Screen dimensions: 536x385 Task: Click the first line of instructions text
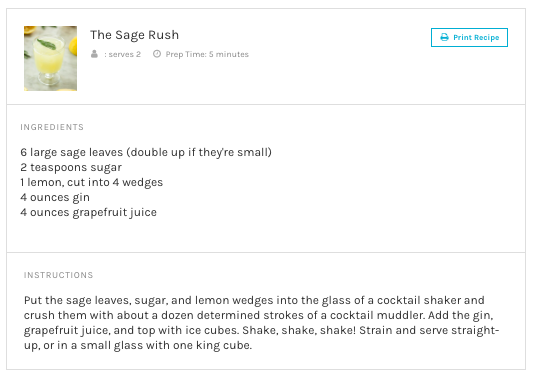[x=254, y=300]
